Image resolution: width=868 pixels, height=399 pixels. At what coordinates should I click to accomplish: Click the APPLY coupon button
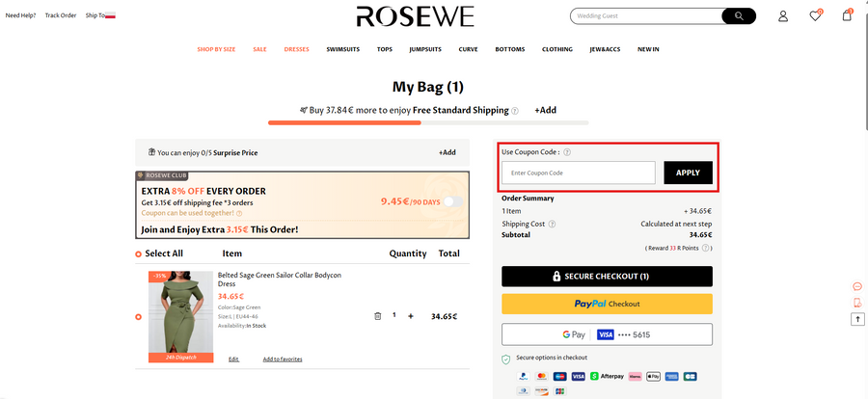point(688,173)
